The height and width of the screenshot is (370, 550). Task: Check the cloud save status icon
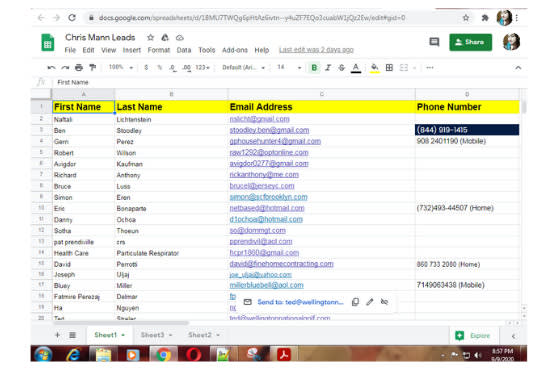point(180,38)
